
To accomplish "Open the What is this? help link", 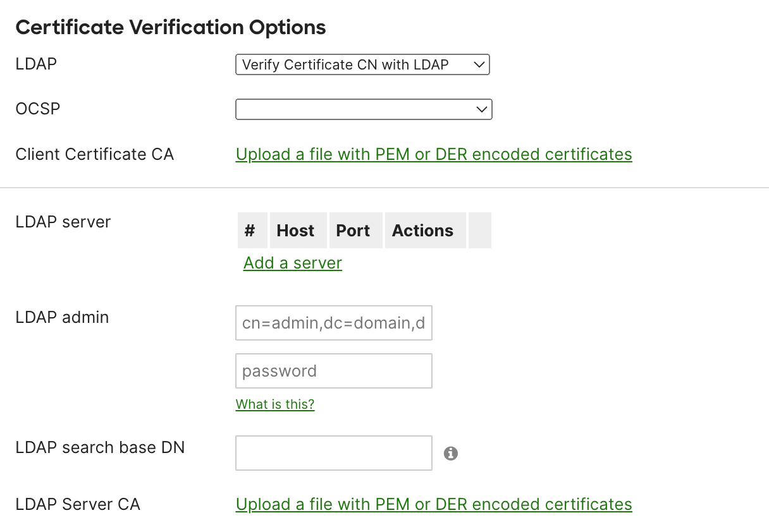I will (x=275, y=404).
